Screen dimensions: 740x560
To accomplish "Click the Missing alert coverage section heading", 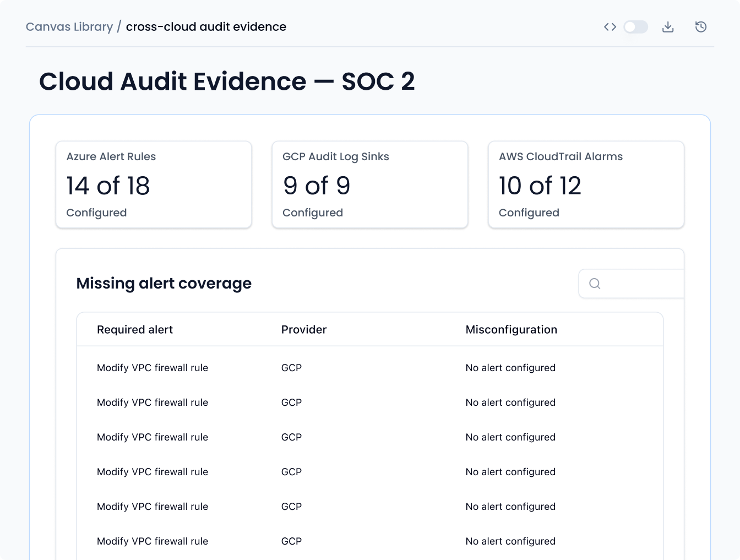I will click(x=164, y=284).
